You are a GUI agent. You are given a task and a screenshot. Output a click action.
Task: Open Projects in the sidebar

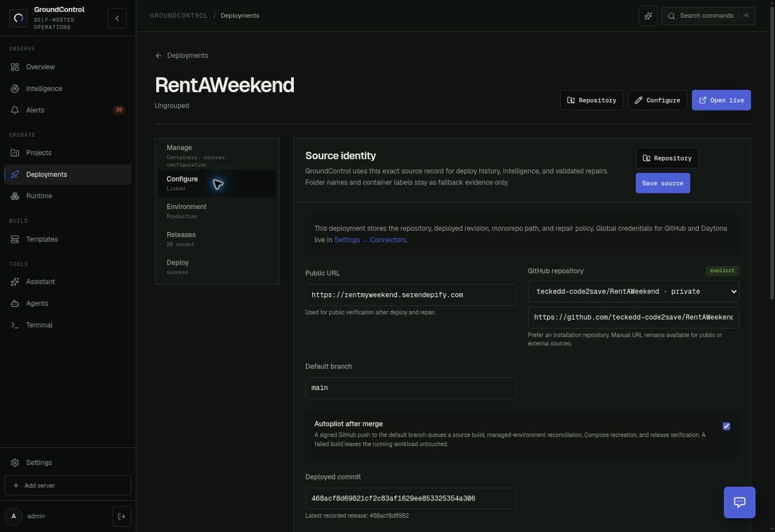pos(68,153)
